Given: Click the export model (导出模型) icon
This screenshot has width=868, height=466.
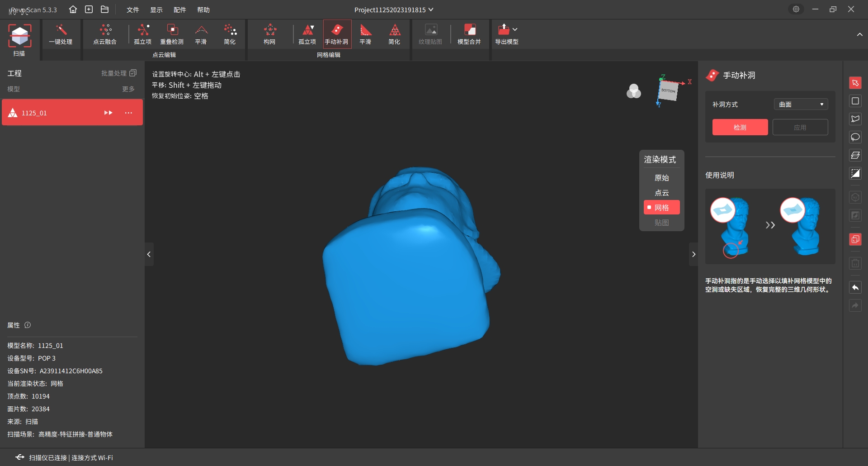Looking at the screenshot, I should 504,30.
